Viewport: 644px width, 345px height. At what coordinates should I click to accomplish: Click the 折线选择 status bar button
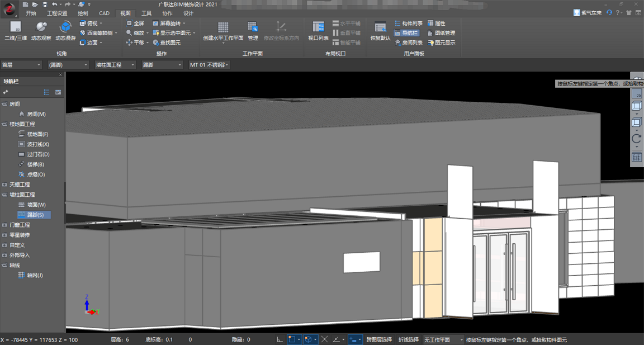tap(408, 339)
